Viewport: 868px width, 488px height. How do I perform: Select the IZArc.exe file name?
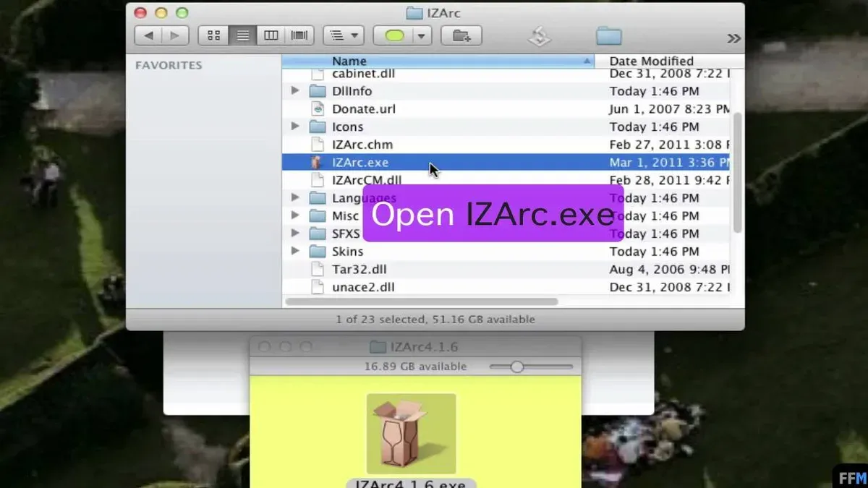tap(360, 163)
